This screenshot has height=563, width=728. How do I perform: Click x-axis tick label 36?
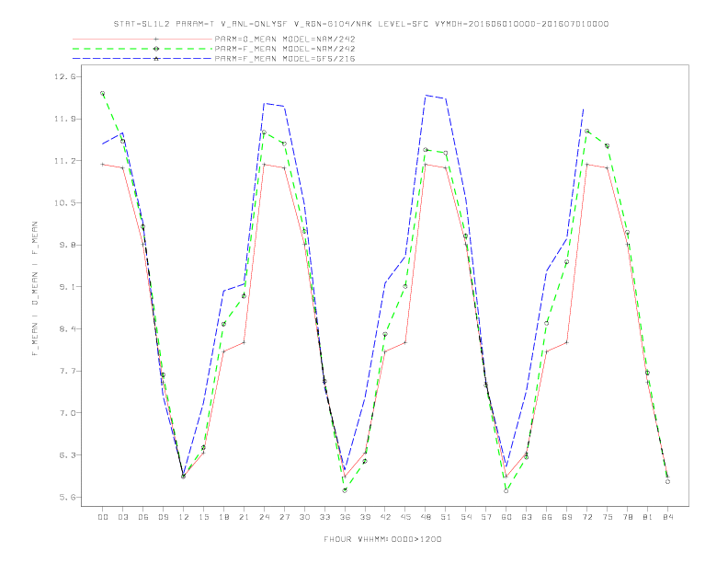(345, 517)
